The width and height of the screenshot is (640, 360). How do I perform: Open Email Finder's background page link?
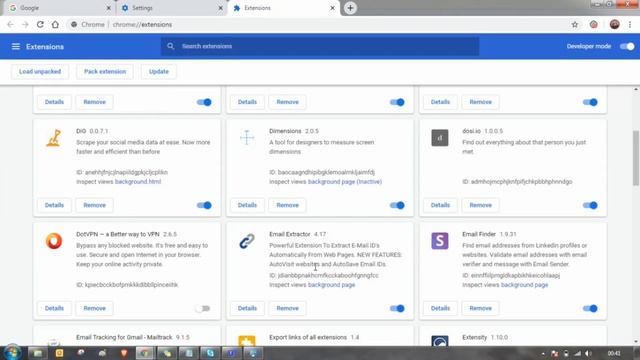click(524, 285)
